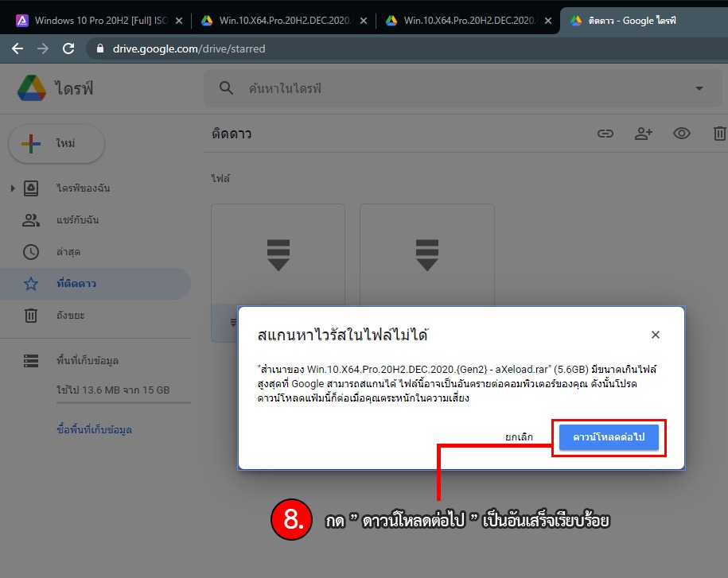Viewport: 728px width, 578px height.
Task: Click the browser forward arrow
Action: click(43, 48)
